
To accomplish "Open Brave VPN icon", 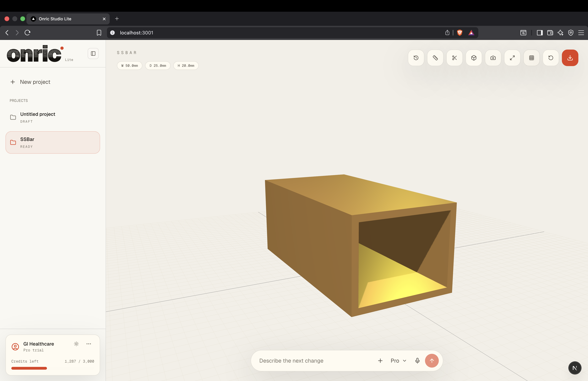I will [571, 33].
